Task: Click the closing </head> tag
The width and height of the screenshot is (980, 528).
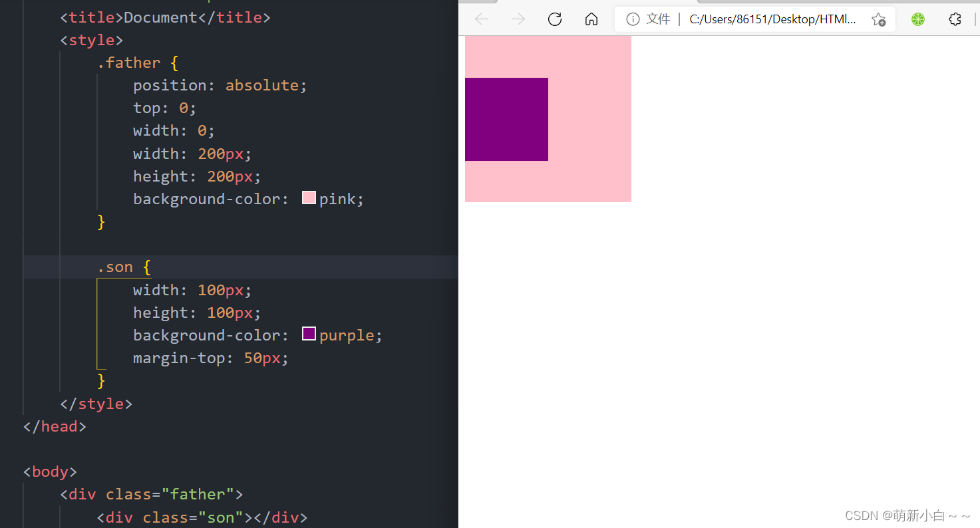Action: tap(55, 426)
